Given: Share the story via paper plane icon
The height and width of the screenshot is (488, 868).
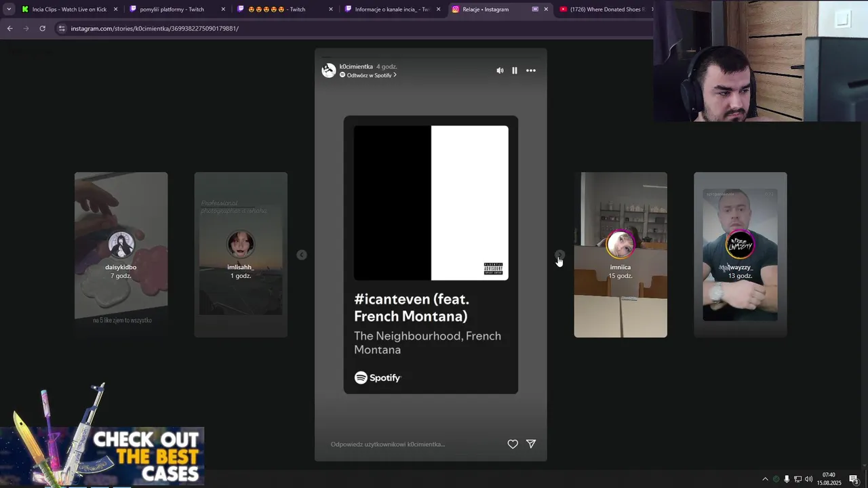Looking at the screenshot, I should 531,444.
